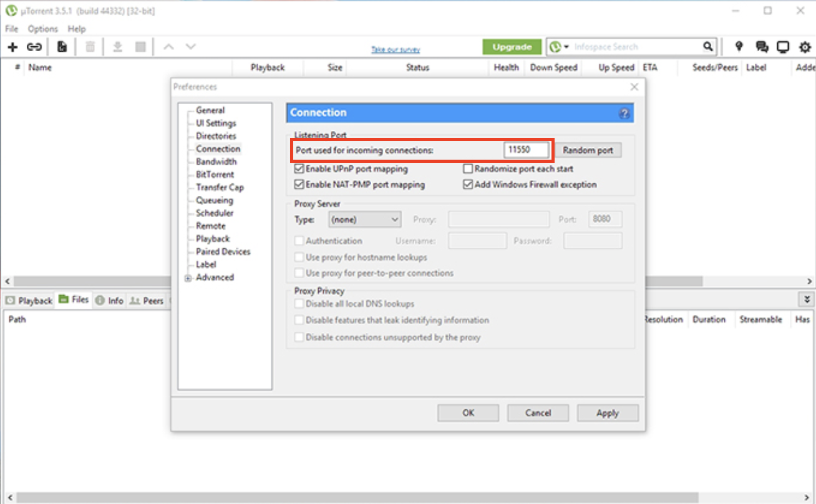Click the Remove torrent trash icon
816x504 pixels.
pos(90,47)
